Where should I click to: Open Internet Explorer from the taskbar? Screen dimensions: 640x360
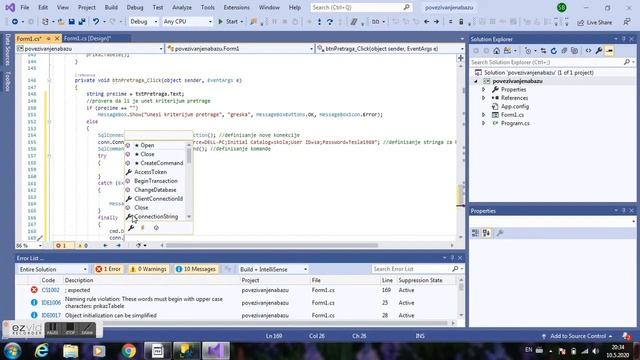tap(42, 351)
